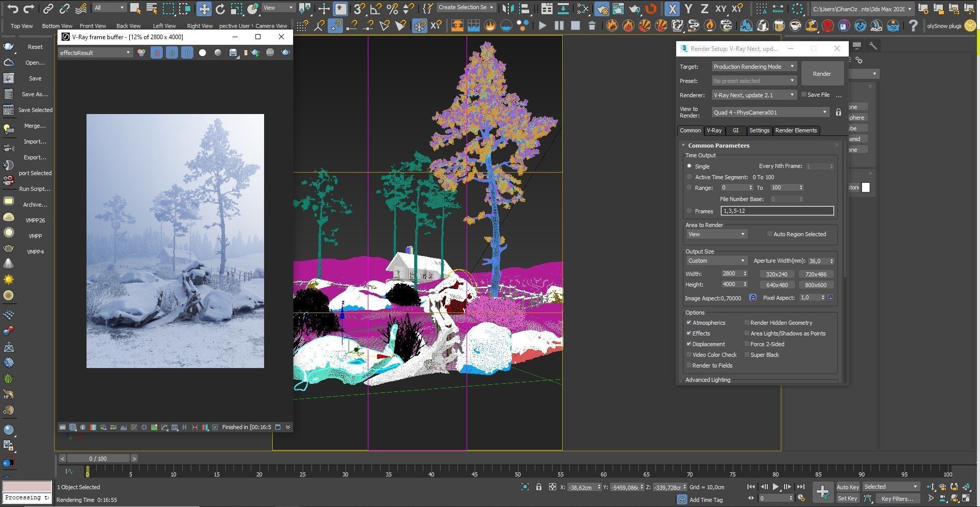Screen dimensions: 980x507
Task: Choose the 800x600 output preset
Action: pyautogui.click(x=816, y=285)
